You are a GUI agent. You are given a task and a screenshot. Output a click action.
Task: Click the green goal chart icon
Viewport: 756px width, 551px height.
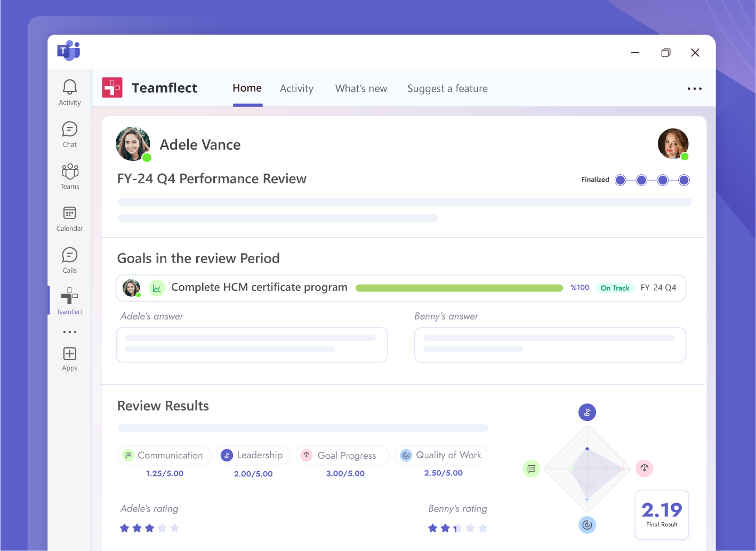[x=157, y=288]
